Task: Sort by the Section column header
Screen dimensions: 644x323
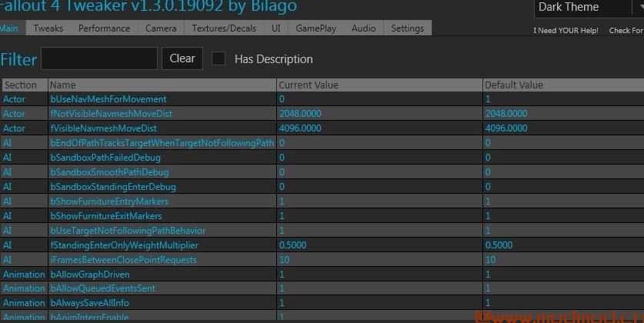Action: pyautogui.click(x=25, y=85)
